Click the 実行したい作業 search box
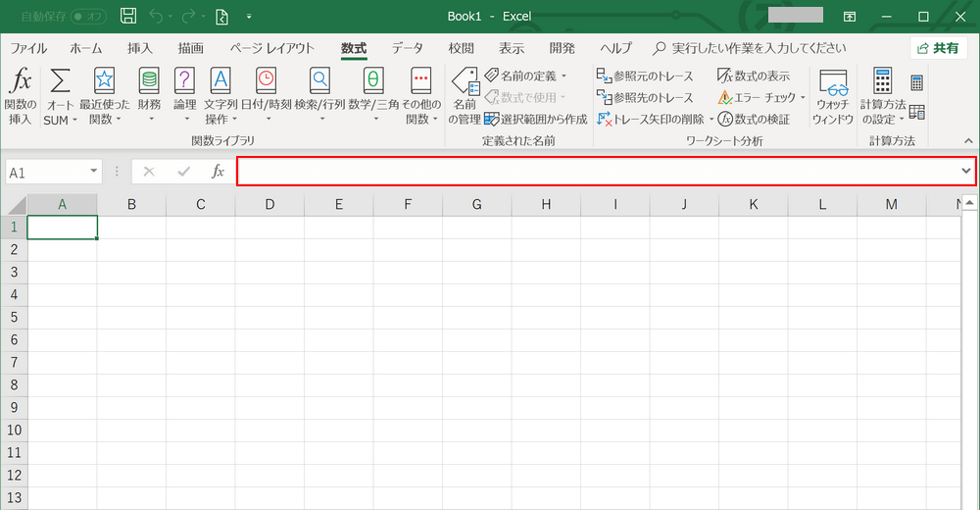 [750, 48]
